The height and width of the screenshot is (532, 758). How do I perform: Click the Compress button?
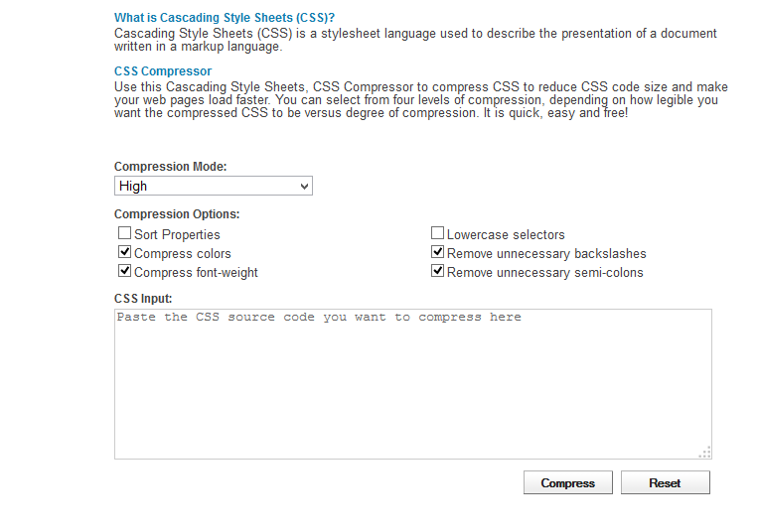coord(568,482)
